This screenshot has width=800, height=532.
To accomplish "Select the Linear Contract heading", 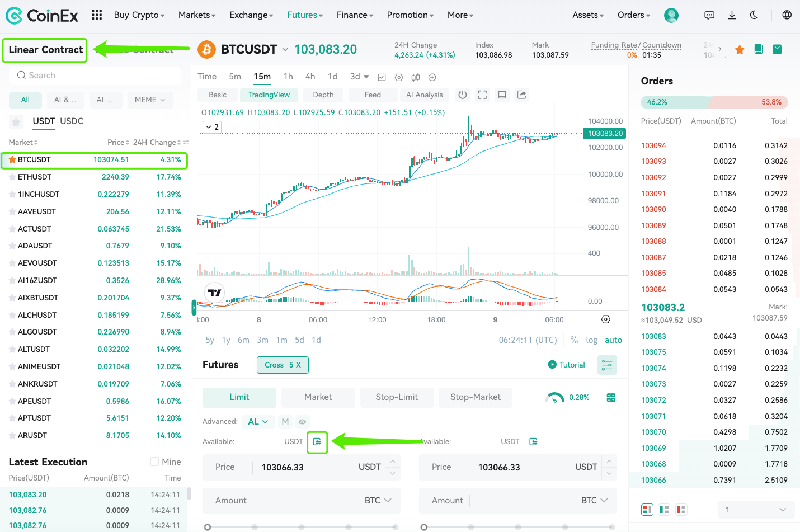I will click(46, 50).
